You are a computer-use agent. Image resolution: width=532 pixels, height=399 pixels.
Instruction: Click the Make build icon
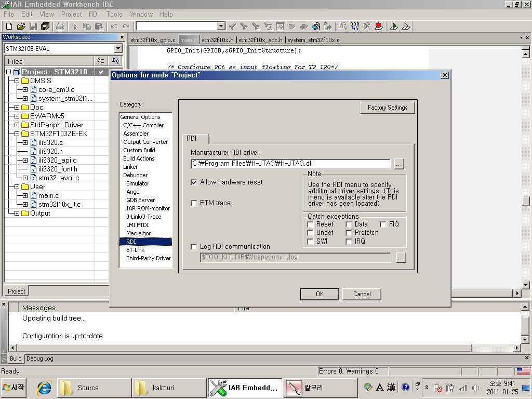pos(355,26)
